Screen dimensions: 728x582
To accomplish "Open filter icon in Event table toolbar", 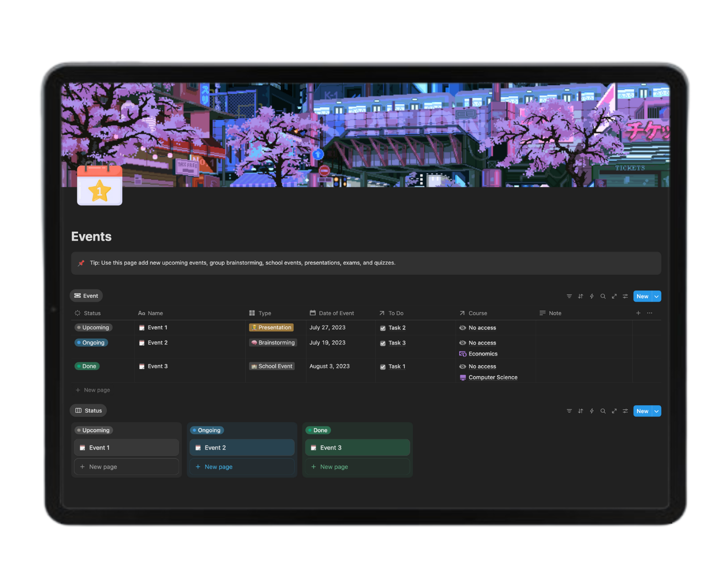I will tap(569, 296).
